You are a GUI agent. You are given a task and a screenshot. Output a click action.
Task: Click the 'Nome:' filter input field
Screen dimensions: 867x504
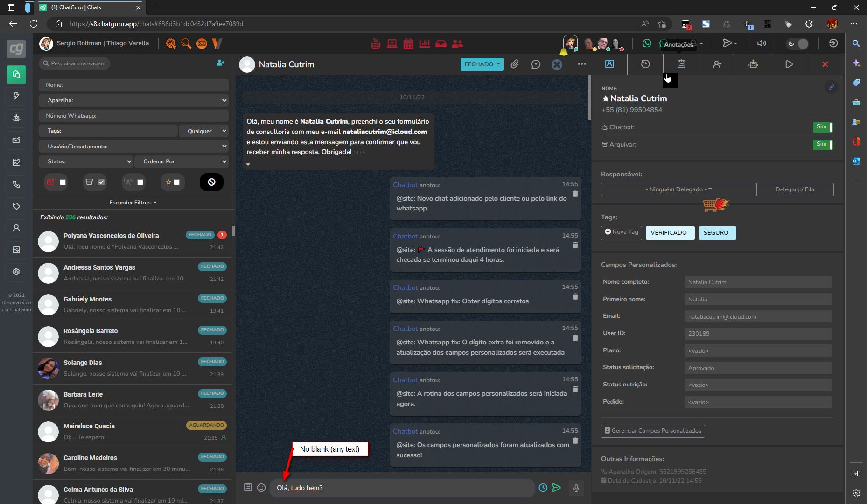click(133, 85)
